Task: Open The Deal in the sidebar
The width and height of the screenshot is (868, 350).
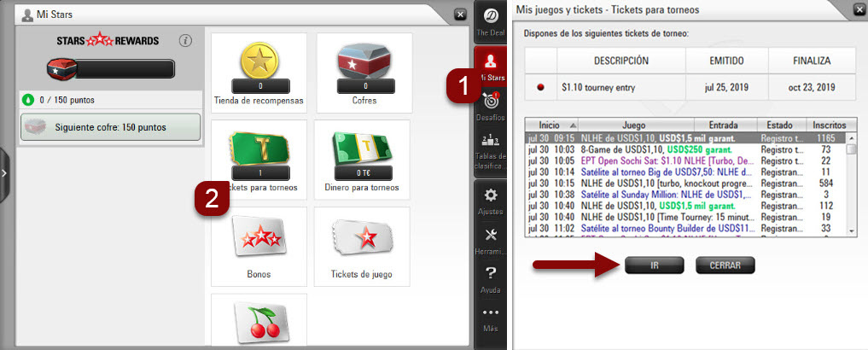Action: point(490,23)
